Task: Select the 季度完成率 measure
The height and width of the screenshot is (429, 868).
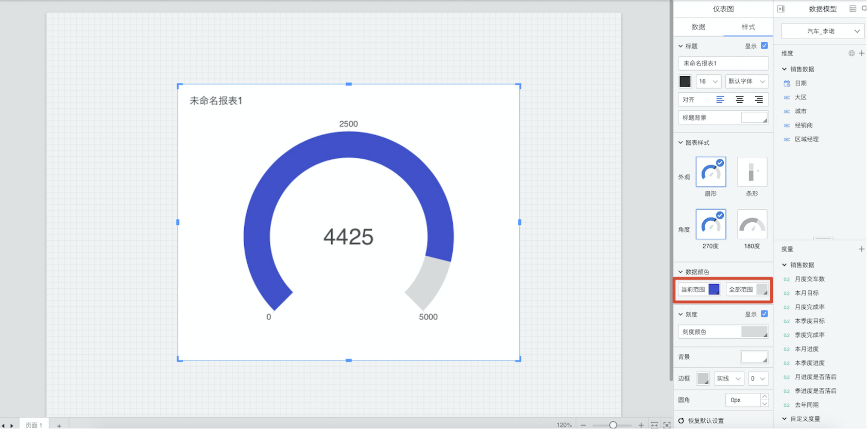Action: click(x=810, y=335)
